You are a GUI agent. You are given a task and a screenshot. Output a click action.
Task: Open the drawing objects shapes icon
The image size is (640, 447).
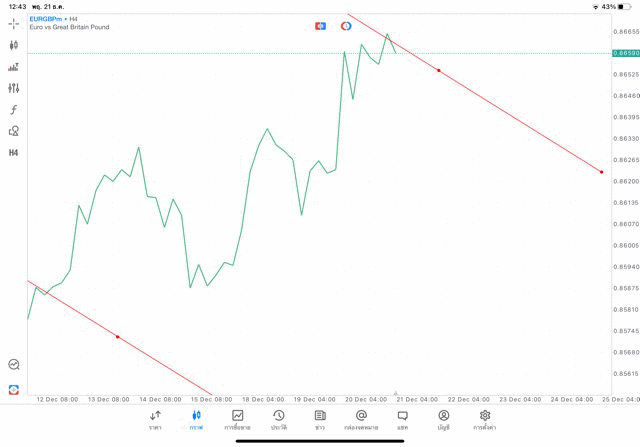[14, 131]
